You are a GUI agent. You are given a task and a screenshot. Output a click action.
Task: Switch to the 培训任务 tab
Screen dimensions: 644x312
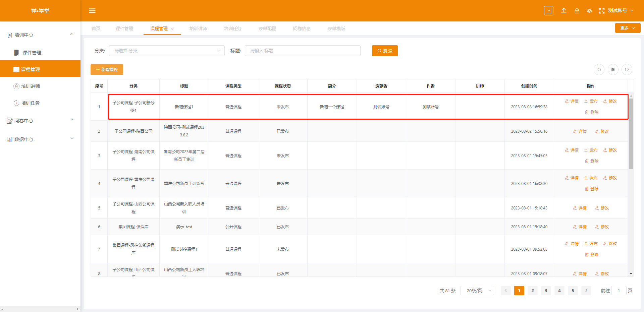click(233, 28)
